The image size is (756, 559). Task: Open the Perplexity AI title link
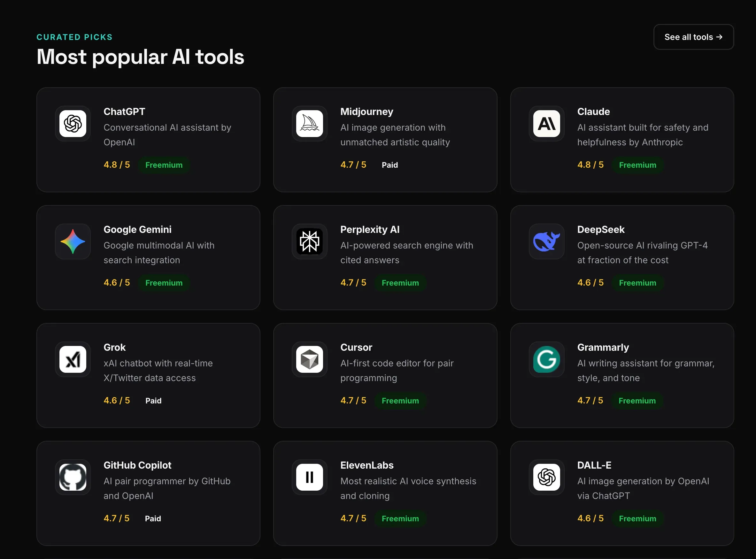(370, 229)
